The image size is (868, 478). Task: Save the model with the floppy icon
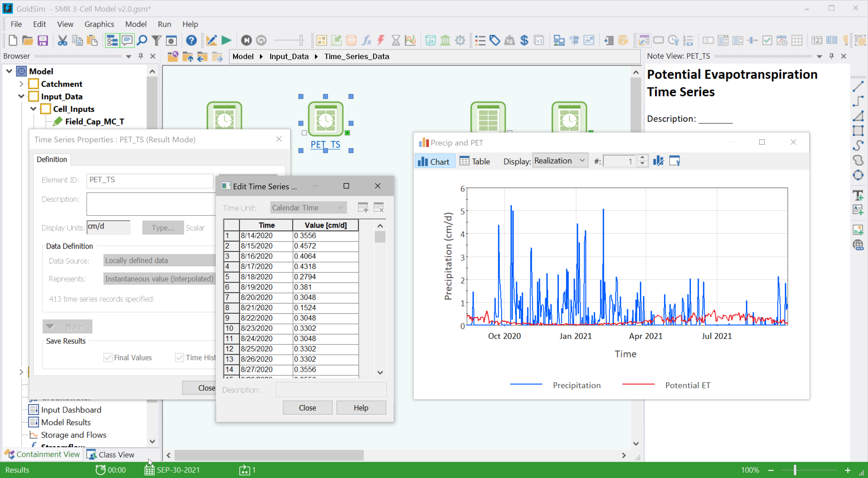click(42, 41)
